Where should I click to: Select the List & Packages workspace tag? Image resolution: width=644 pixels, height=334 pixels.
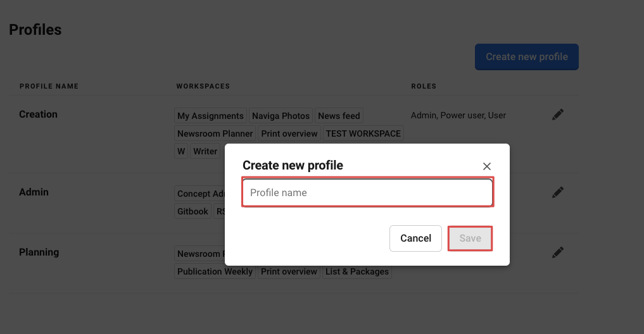pos(357,271)
